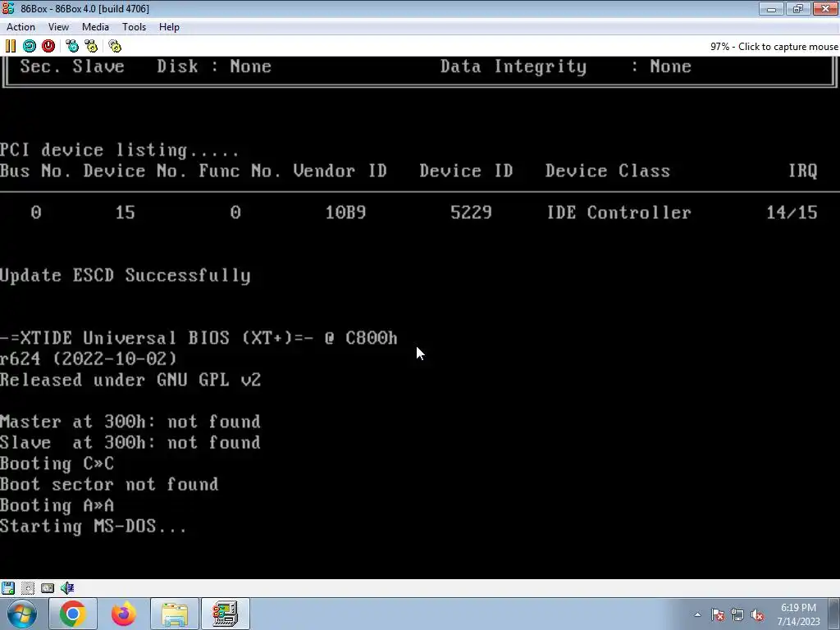Click the 'XTIDE Universal BIOS' line
The height and width of the screenshot is (630, 840).
coord(199,338)
